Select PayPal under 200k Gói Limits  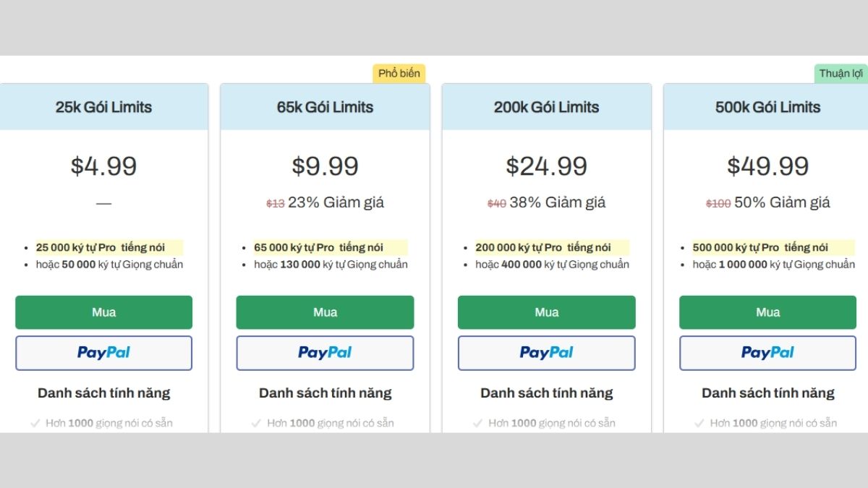click(546, 353)
